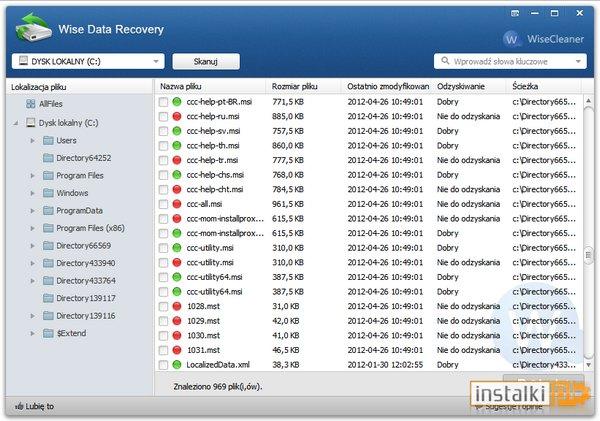Screen dimensions: 600x421
Task: Click the Wprowadź słowa kluczowe search field
Action: [510, 61]
